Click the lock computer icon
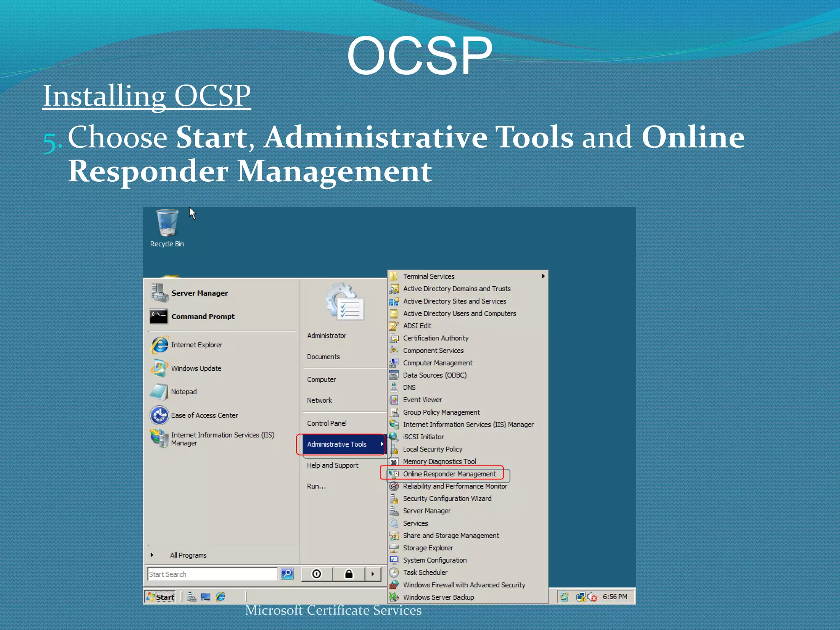 [x=349, y=574]
